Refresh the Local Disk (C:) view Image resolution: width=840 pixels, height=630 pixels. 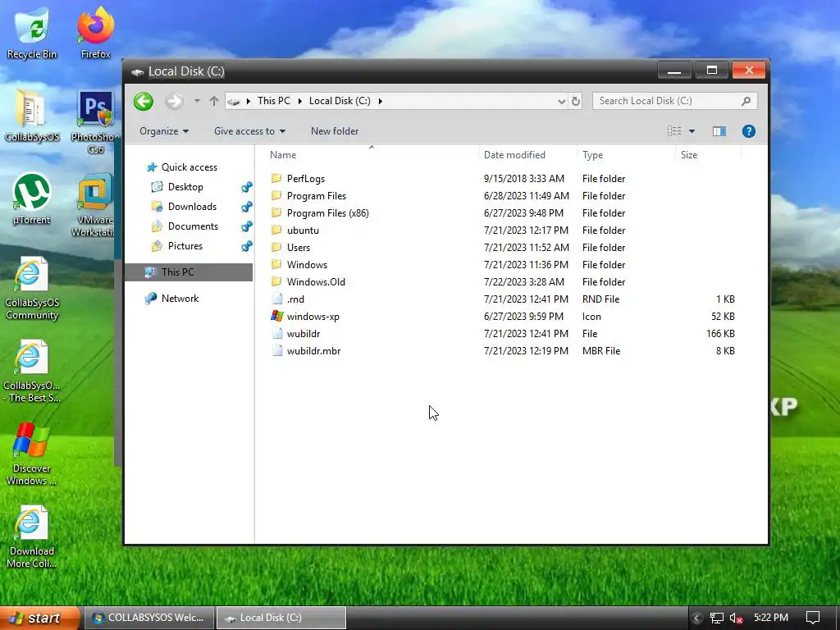tap(575, 101)
